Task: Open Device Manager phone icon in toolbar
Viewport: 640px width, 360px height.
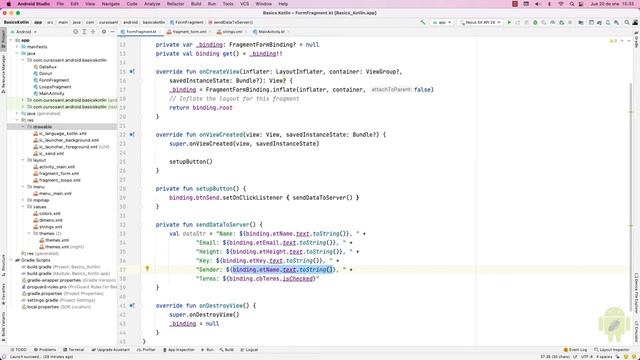Action: click(x=608, y=22)
